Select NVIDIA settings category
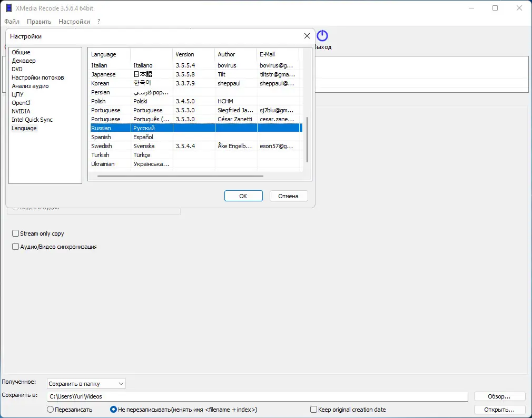The width and height of the screenshot is (532, 418). click(x=21, y=111)
